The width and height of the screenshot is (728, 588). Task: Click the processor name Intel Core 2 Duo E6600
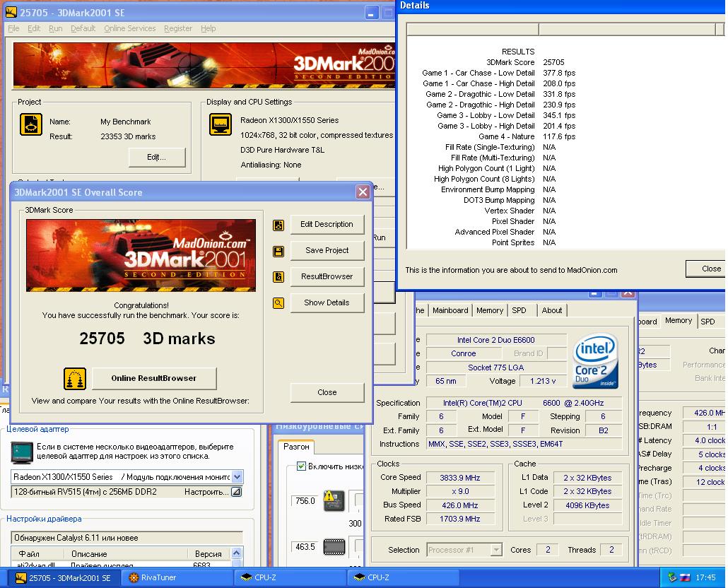pos(496,340)
